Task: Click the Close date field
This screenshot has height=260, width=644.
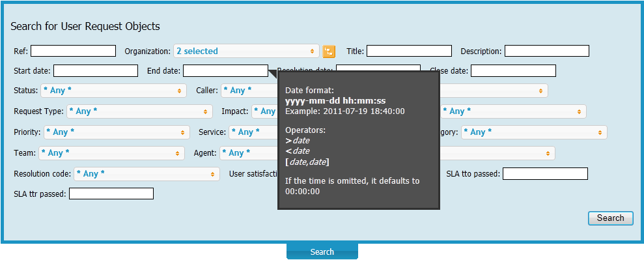Action: pyautogui.click(x=513, y=70)
